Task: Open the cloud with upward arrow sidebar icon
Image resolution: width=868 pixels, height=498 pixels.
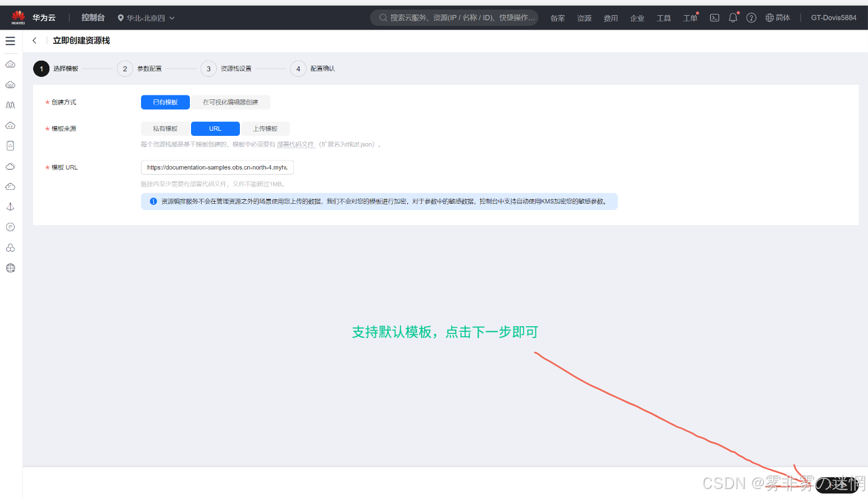Action: tap(10, 125)
